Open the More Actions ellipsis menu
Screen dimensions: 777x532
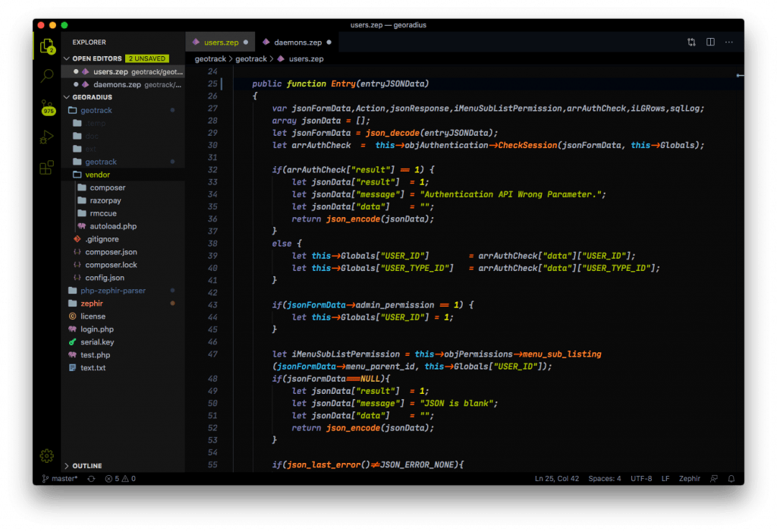pyautogui.click(x=729, y=42)
